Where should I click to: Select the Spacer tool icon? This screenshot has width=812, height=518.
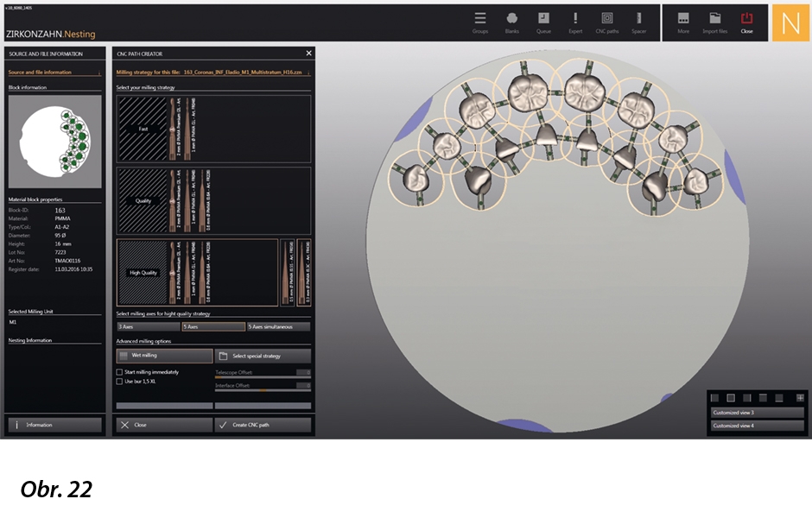pyautogui.click(x=638, y=22)
